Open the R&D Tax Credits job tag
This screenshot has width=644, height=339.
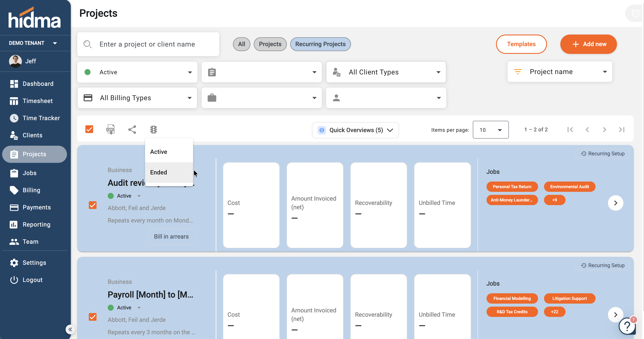pyautogui.click(x=512, y=312)
